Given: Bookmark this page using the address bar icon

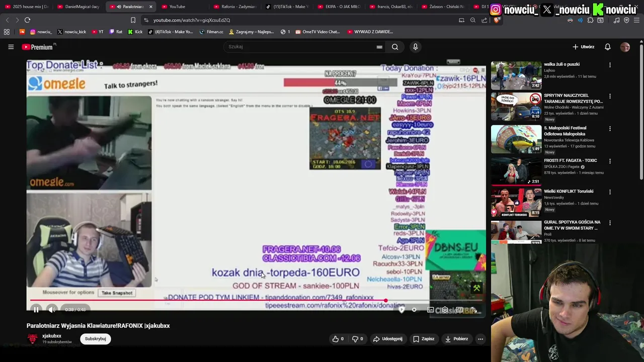Looking at the screenshot, I should coord(133,20).
